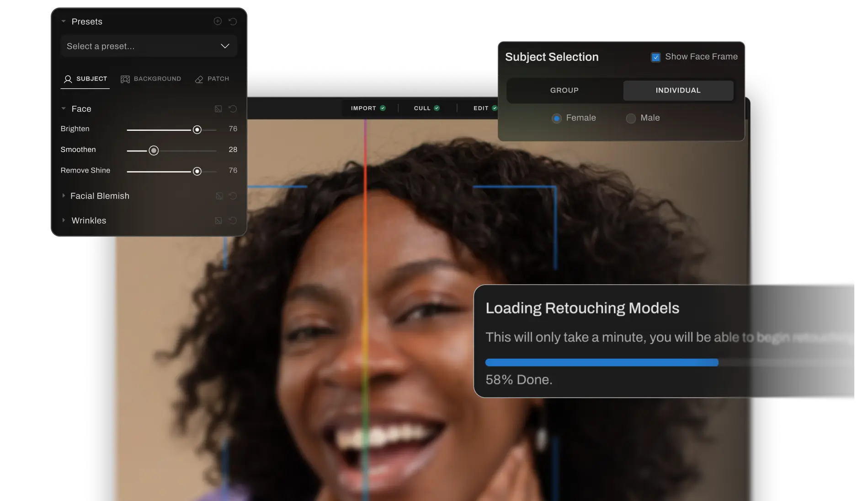This screenshot has width=868, height=501.
Task: Open the Select a preset dropdown
Action: pyautogui.click(x=149, y=46)
